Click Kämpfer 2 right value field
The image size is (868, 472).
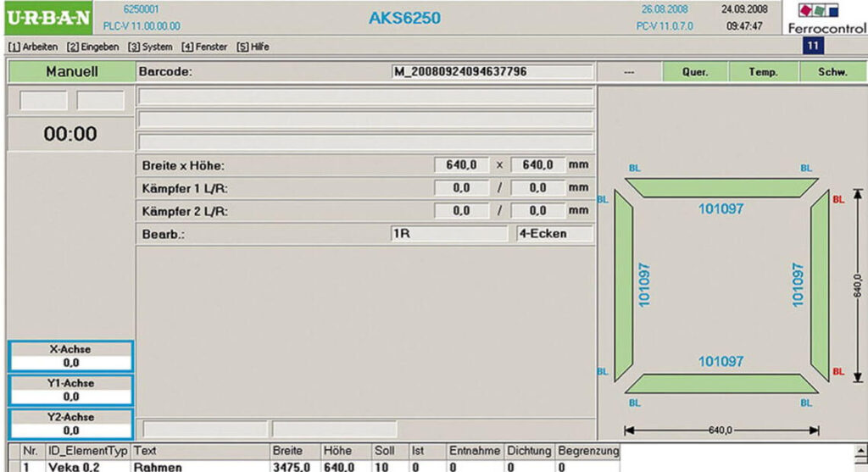point(537,211)
